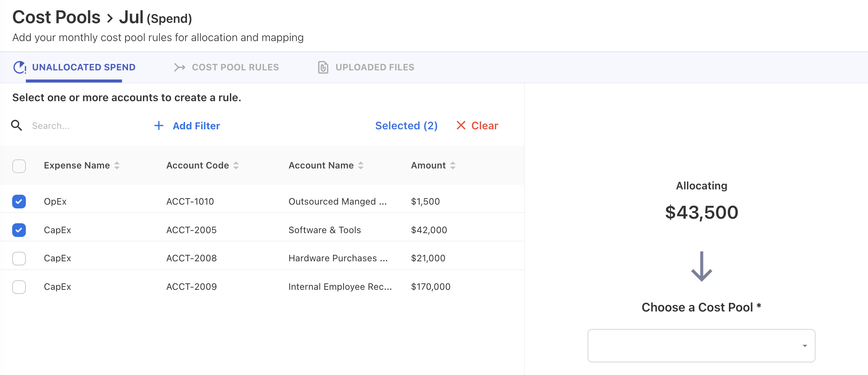Uncheck the OpEx ACCT-1010 row checkbox
This screenshot has width=868, height=375.
tap(19, 202)
